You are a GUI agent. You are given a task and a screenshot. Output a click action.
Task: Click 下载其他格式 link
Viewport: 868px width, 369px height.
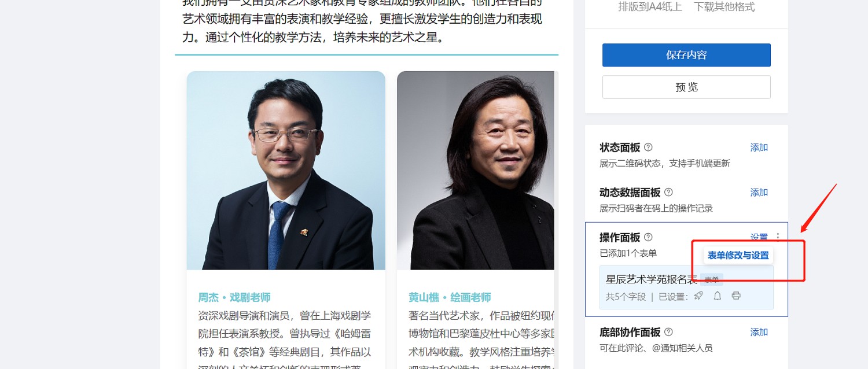pos(724,7)
